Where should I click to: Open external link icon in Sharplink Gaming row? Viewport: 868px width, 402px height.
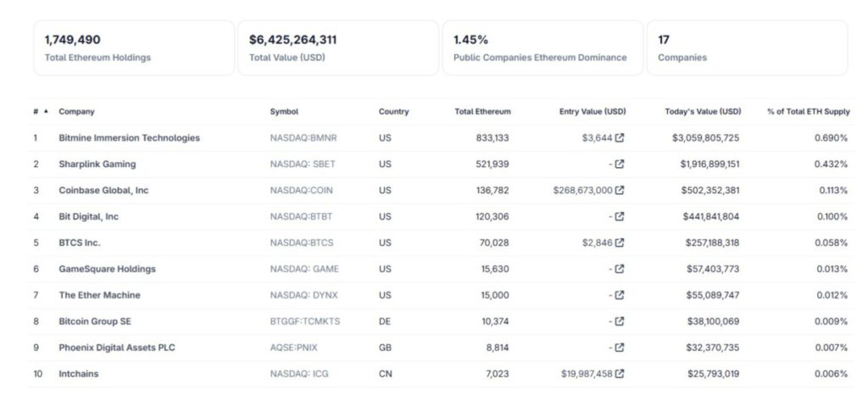point(620,164)
